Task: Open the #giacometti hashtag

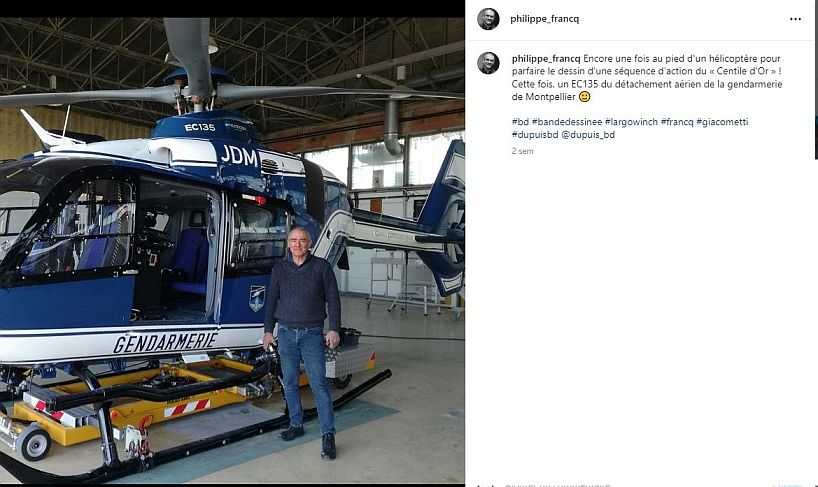Action: [722, 122]
